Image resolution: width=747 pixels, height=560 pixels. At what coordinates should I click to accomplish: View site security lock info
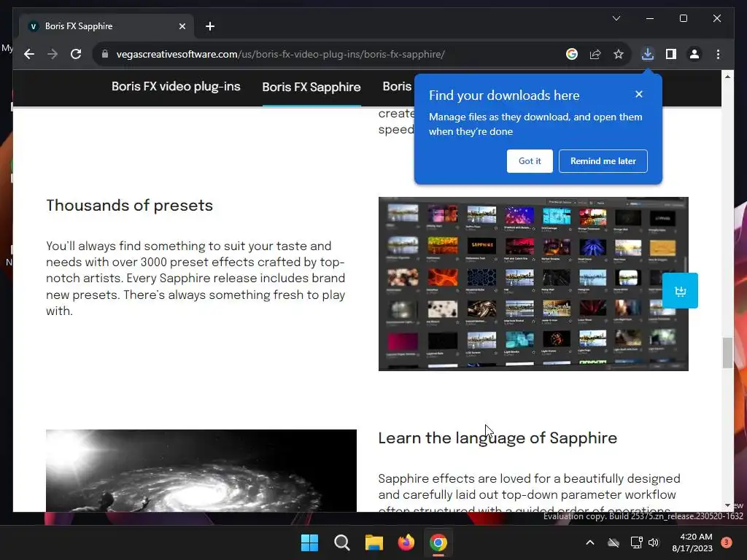point(105,54)
